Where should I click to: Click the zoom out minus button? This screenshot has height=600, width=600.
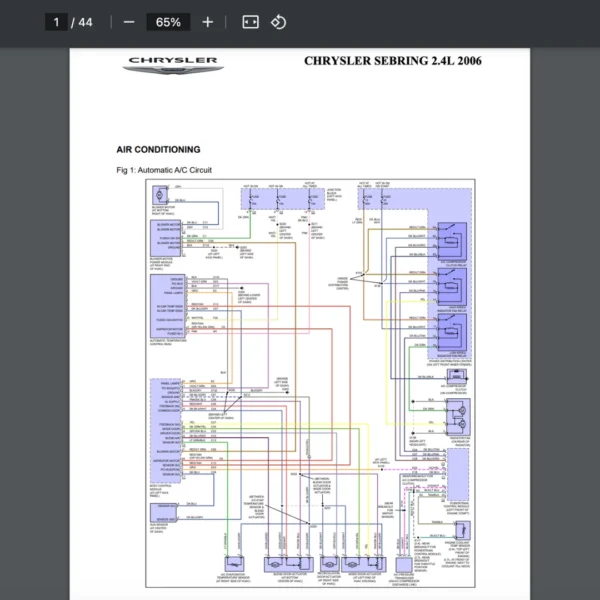(x=128, y=22)
